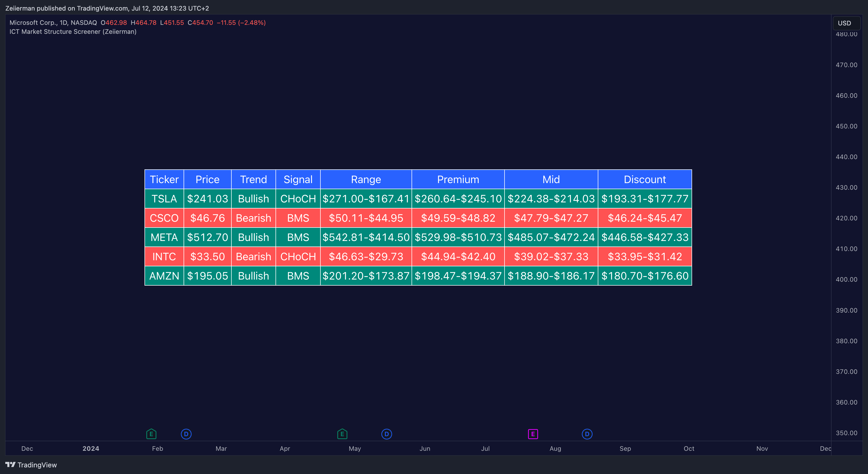The width and height of the screenshot is (868, 474).
Task: Click INTC mid $39.02-$37.33
Action: tap(551, 256)
